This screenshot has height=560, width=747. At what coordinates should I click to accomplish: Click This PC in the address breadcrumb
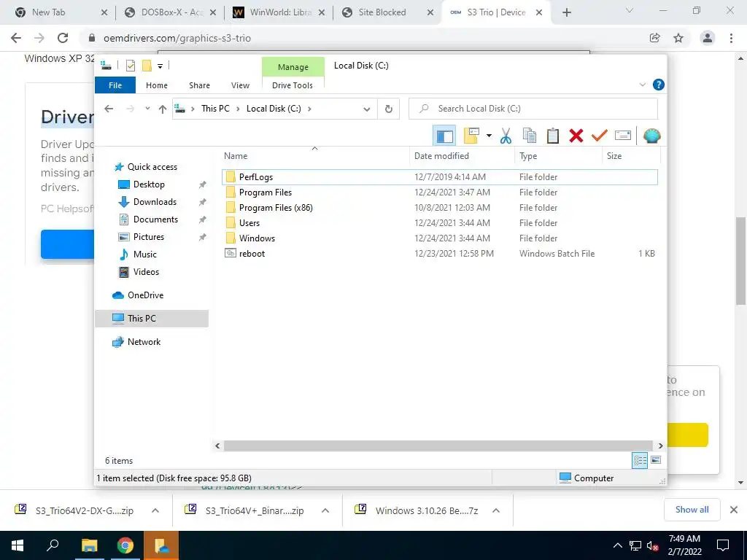215,109
